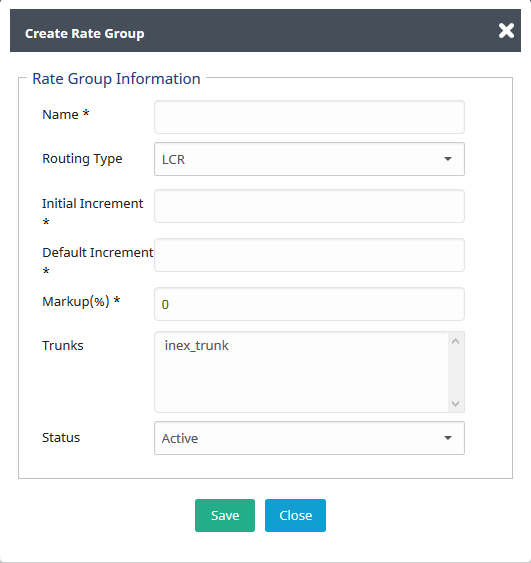Click the Trunks label text
531x563 pixels.
pyautogui.click(x=63, y=345)
